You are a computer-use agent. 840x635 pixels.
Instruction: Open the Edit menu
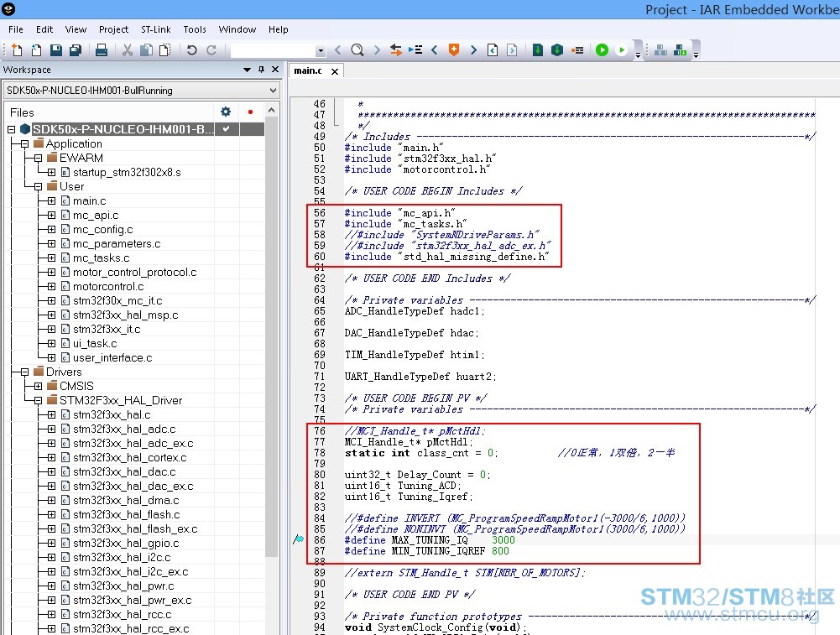coord(44,29)
